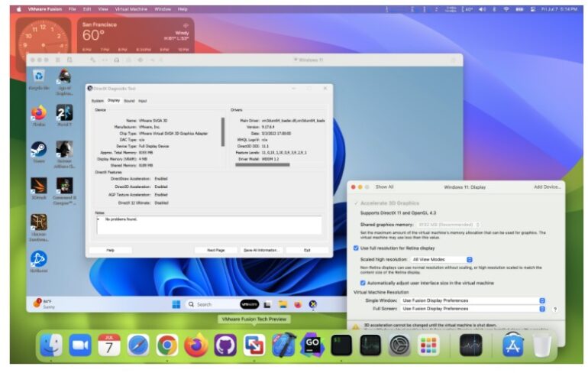Click the Exit button in DirectX tool
588x373 pixels.
tap(307, 250)
